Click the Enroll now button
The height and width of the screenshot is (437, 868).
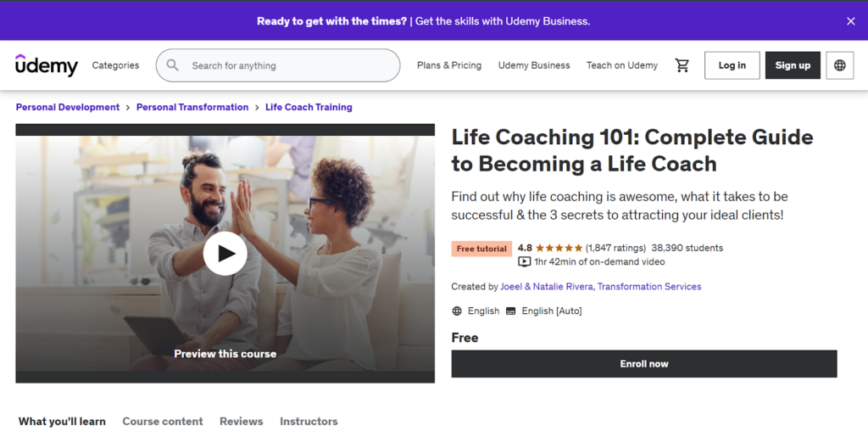644,364
